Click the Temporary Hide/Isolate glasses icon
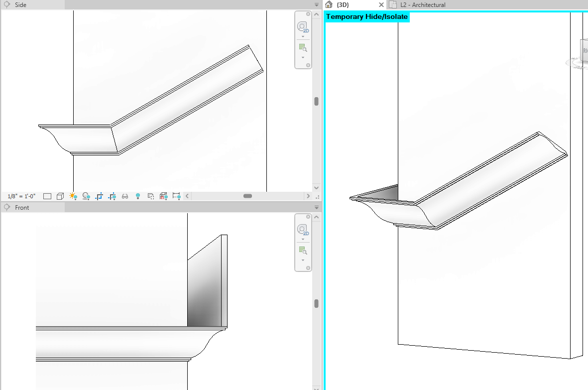588x390 pixels. [x=125, y=196]
